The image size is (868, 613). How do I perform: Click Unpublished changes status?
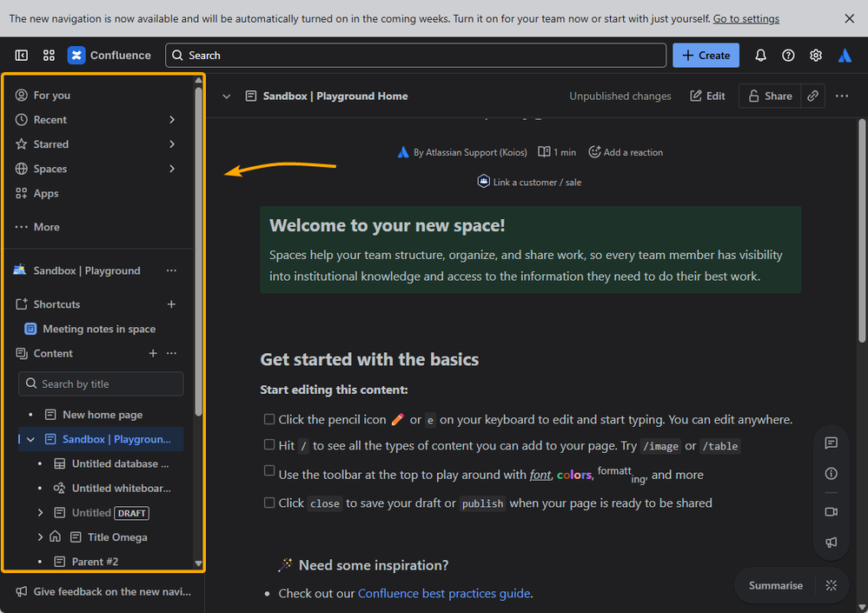pyautogui.click(x=620, y=96)
